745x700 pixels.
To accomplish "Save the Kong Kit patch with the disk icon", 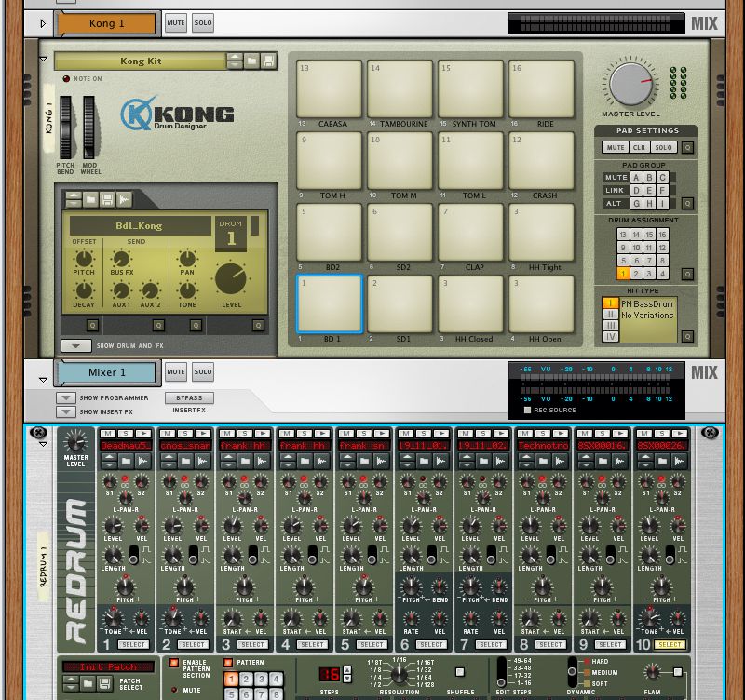I will [268, 61].
